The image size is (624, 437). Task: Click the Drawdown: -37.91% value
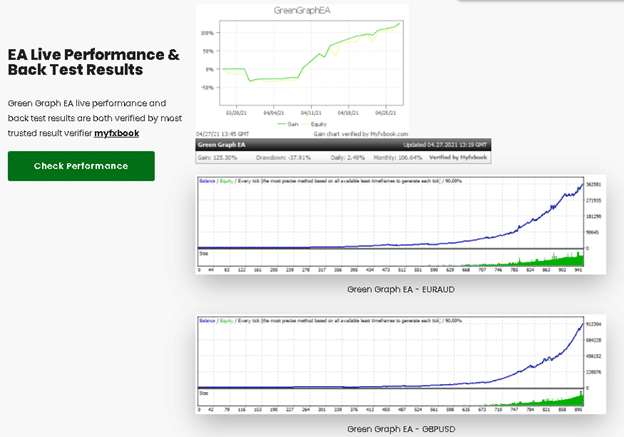point(283,158)
